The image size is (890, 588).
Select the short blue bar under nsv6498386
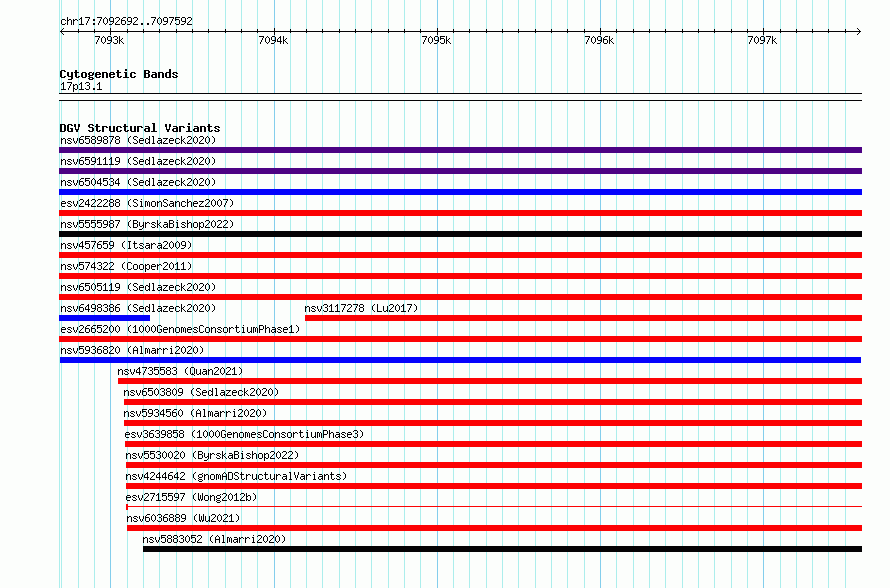tap(104, 318)
